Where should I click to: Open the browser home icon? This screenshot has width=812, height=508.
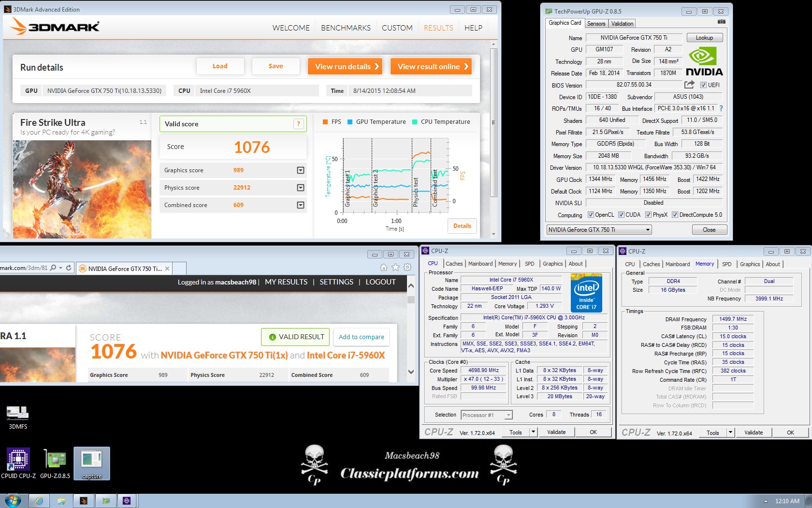pyautogui.click(x=384, y=268)
